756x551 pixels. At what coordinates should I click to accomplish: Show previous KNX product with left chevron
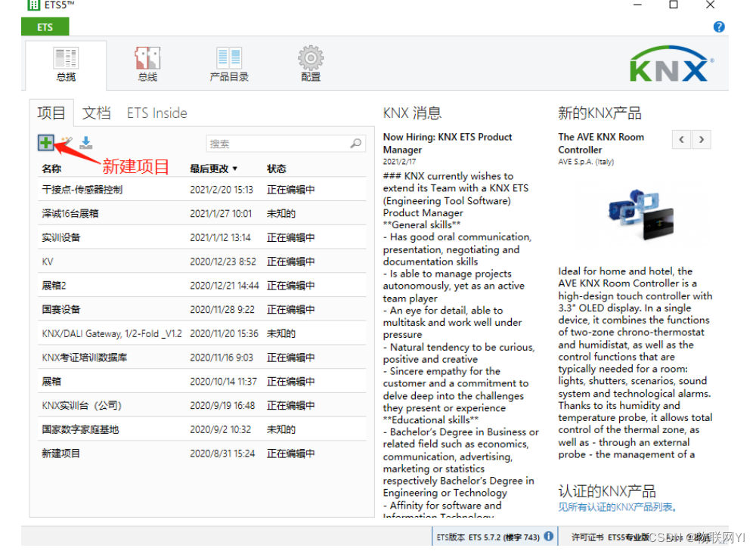pyautogui.click(x=681, y=140)
